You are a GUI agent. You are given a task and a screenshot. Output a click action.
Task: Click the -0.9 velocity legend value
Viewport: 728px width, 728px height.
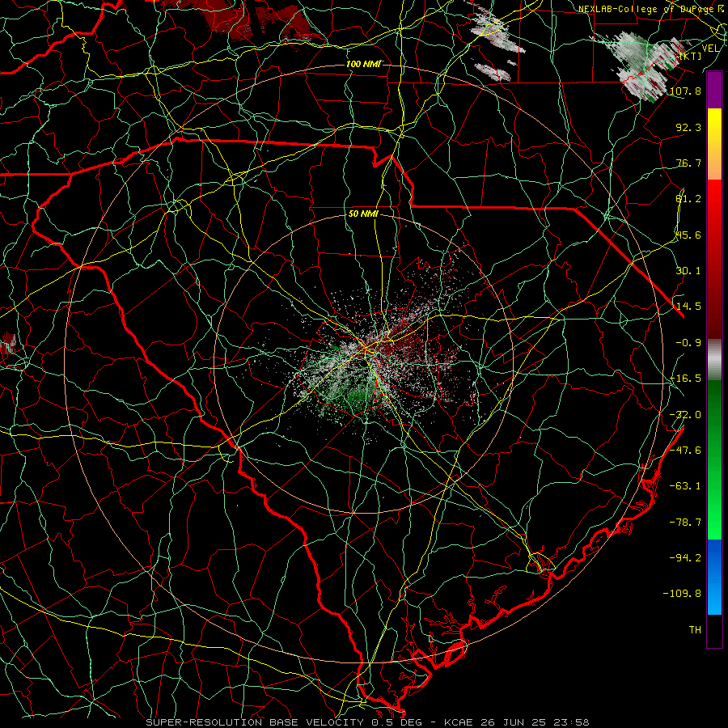[x=688, y=343]
